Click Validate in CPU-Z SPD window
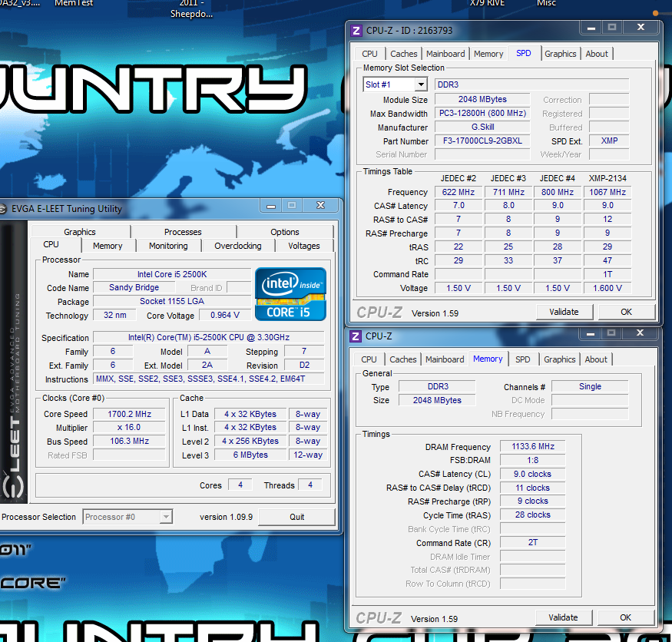Image resolution: width=672 pixels, height=642 pixels. click(x=564, y=312)
